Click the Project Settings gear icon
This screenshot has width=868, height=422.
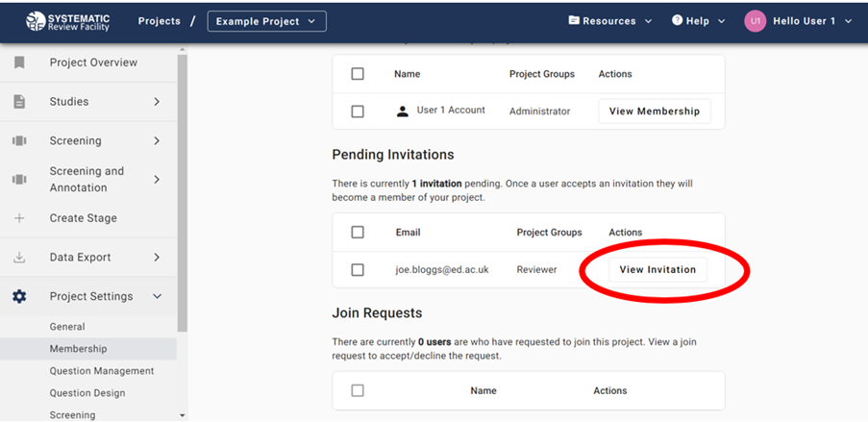[19, 297]
